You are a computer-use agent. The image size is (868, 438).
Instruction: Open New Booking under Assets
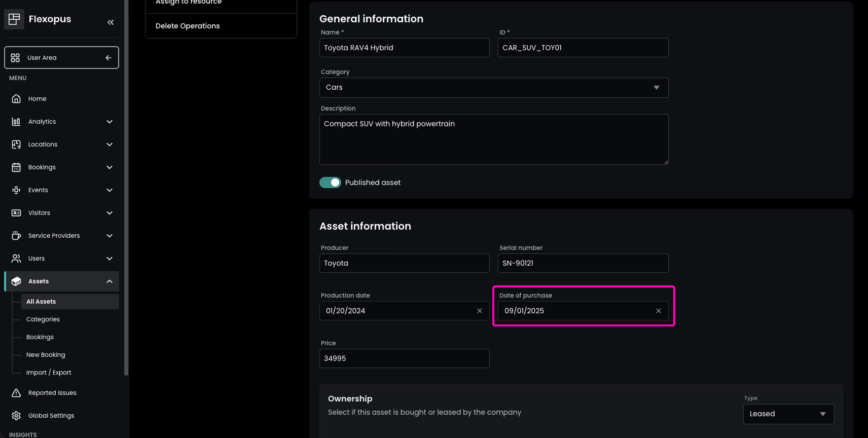46,355
